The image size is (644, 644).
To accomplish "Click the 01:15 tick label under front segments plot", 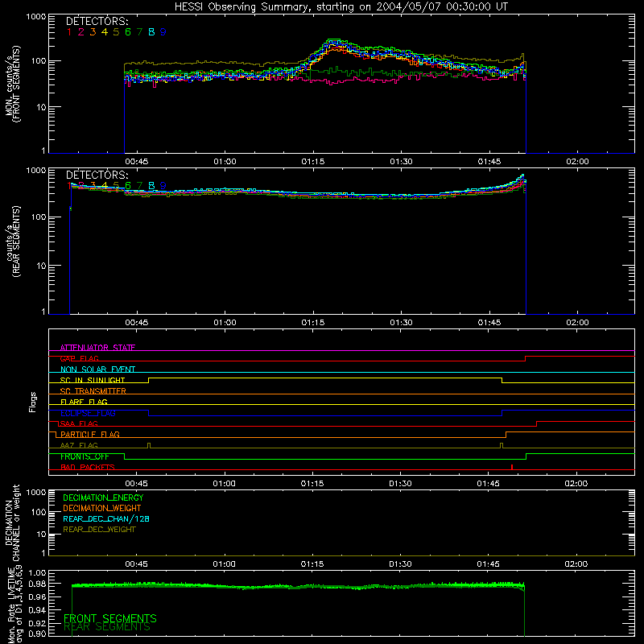I will (x=313, y=162).
